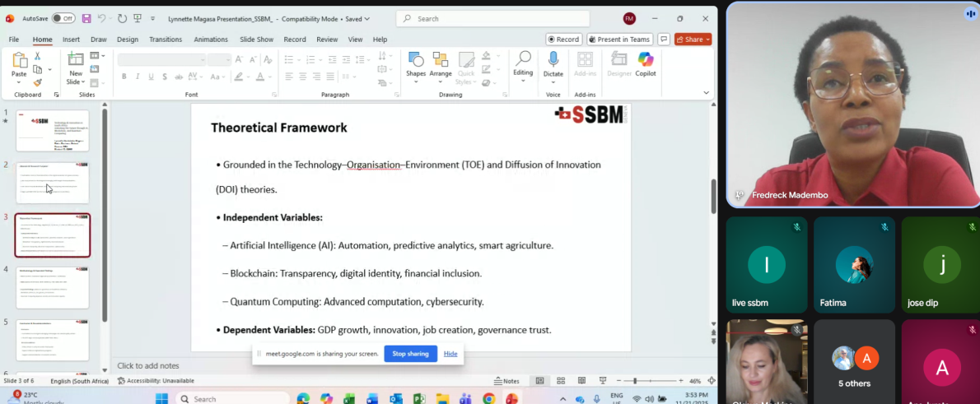The height and width of the screenshot is (404, 980).
Task: Toggle the AutoSave switch
Action: coord(63,18)
